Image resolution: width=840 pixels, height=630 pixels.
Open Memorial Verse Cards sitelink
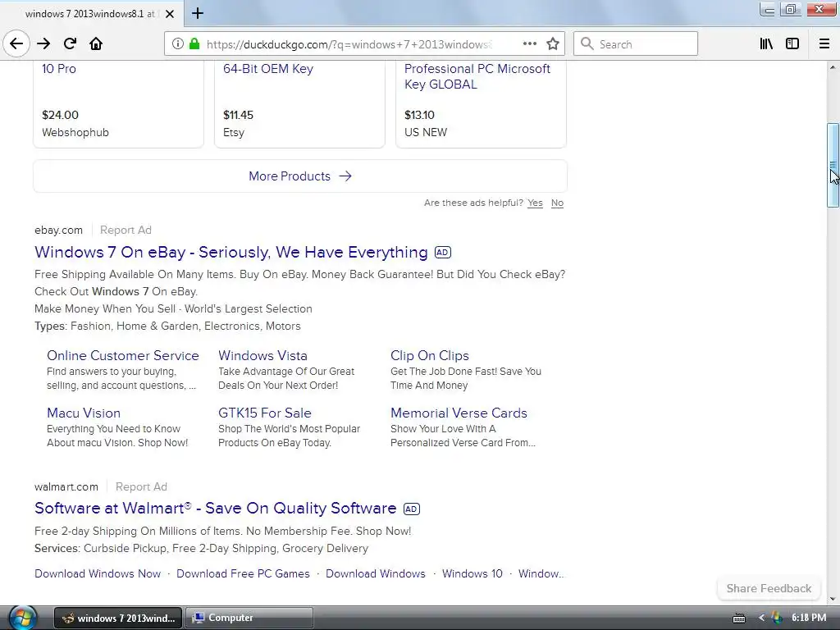[x=459, y=413]
